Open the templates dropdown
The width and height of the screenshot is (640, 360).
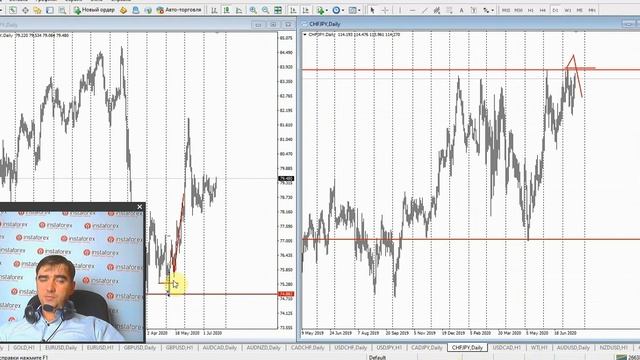pyautogui.click(x=354, y=10)
